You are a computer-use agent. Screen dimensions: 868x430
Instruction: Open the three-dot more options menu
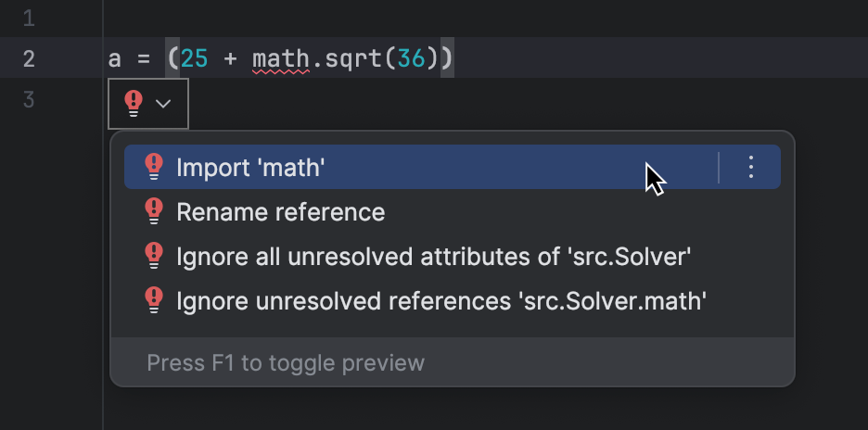[x=751, y=167]
